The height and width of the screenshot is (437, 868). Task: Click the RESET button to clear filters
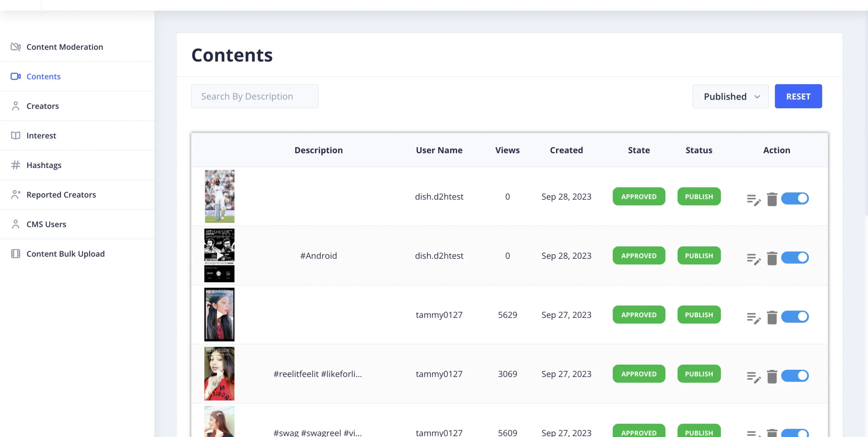coord(798,96)
